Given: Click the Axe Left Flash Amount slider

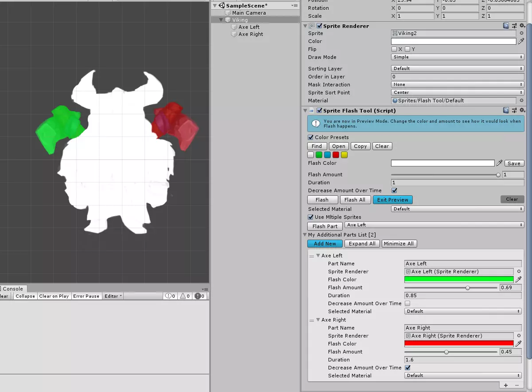Looking at the screenshot, I should pos(451,287).
